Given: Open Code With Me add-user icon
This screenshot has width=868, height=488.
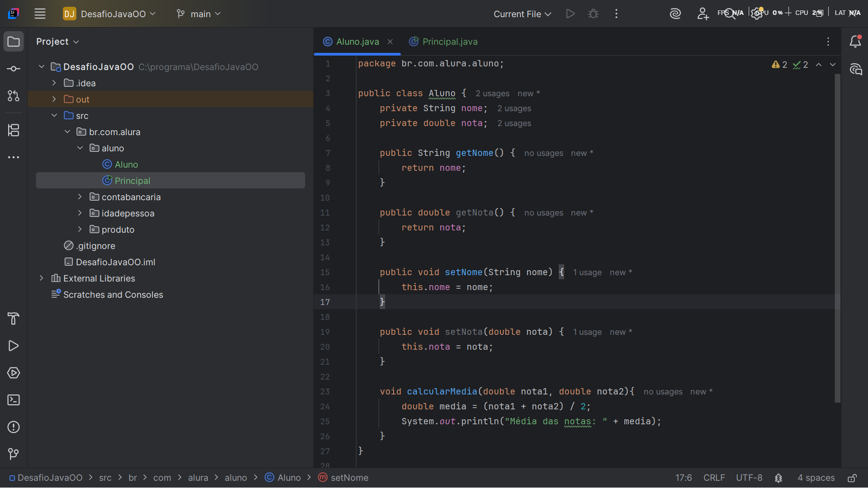Looking at the screenshot, I should coord(703,14).
